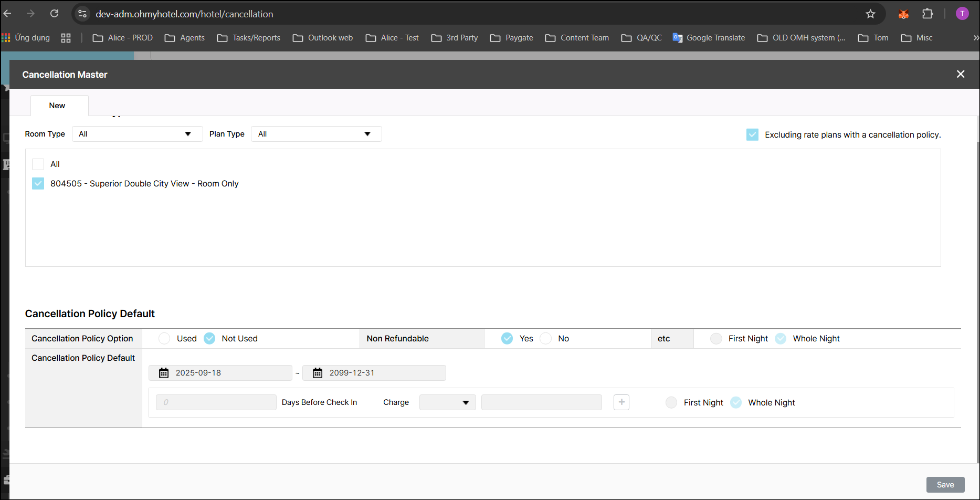This screenshot has height=500, width=980.
Task: Switch to the New tab
Action: pos(57,106)
